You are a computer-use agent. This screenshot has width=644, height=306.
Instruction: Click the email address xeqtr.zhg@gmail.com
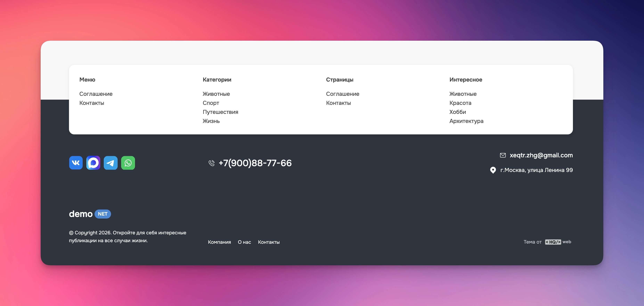[541, 155]
